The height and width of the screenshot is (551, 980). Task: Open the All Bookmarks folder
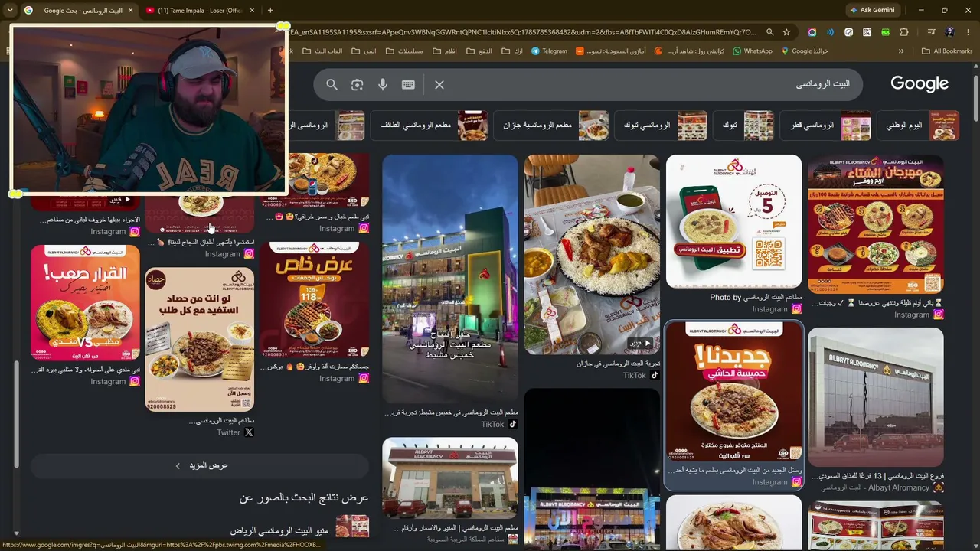pos(947,51)
